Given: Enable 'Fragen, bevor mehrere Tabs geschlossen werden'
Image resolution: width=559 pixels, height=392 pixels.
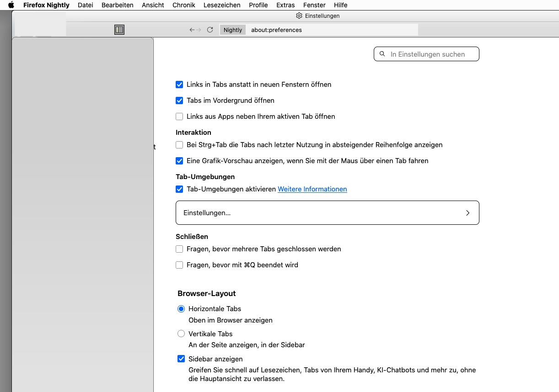Looking at the screenshot, I should (179, 249).
